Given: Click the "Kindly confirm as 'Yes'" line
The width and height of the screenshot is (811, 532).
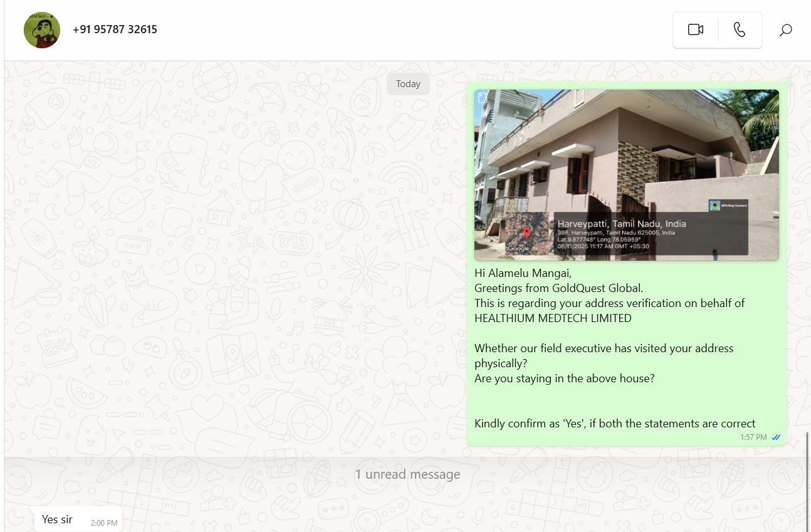Looking at the screenshot, I should coord(615,424).
